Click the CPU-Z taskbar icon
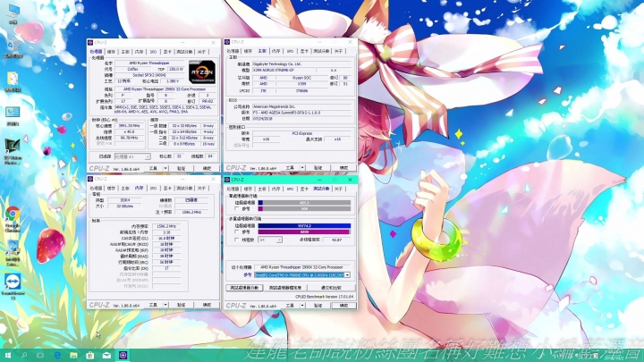644x362 pixels. [123, 355]
